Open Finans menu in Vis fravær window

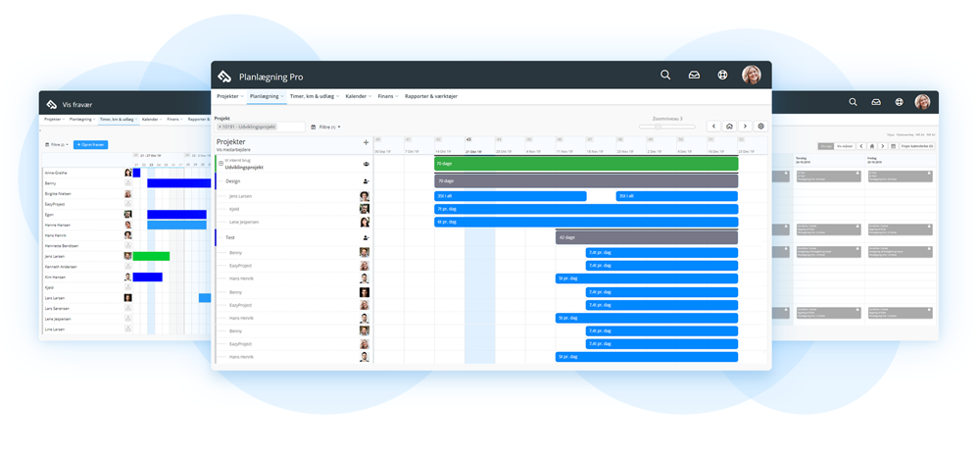click(175, 119)
